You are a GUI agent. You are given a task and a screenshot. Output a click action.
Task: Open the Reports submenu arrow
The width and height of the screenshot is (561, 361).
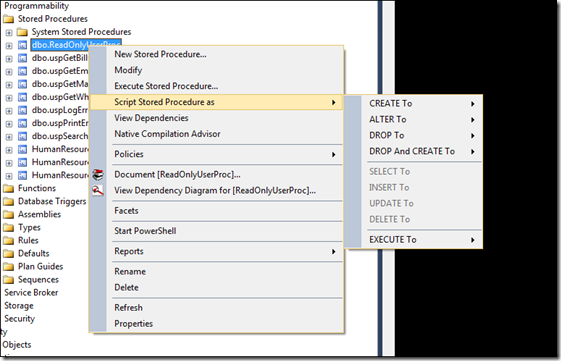[x=333, y=252]
